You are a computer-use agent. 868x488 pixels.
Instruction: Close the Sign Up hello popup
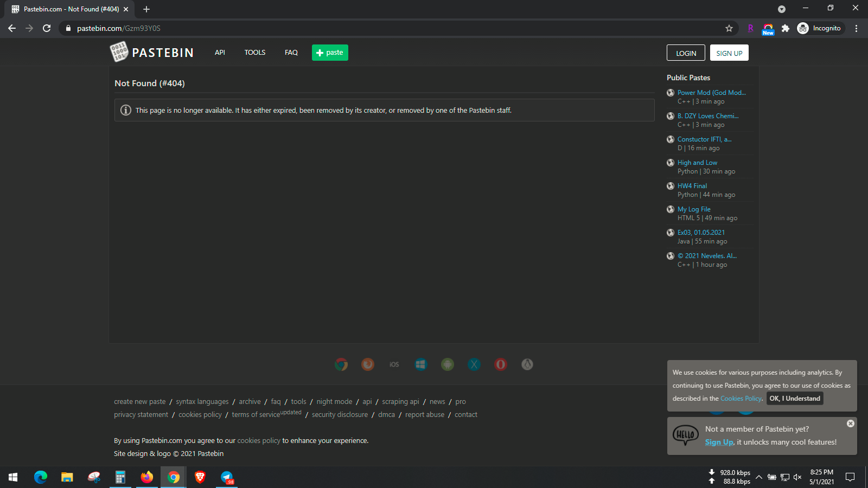pos(851,423)
